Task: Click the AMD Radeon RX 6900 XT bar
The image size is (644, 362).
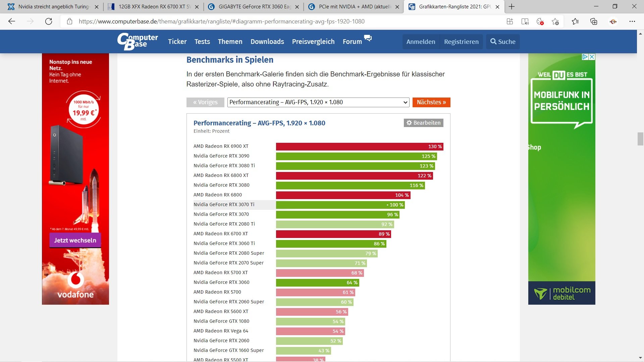Action: tap(359, 146)
